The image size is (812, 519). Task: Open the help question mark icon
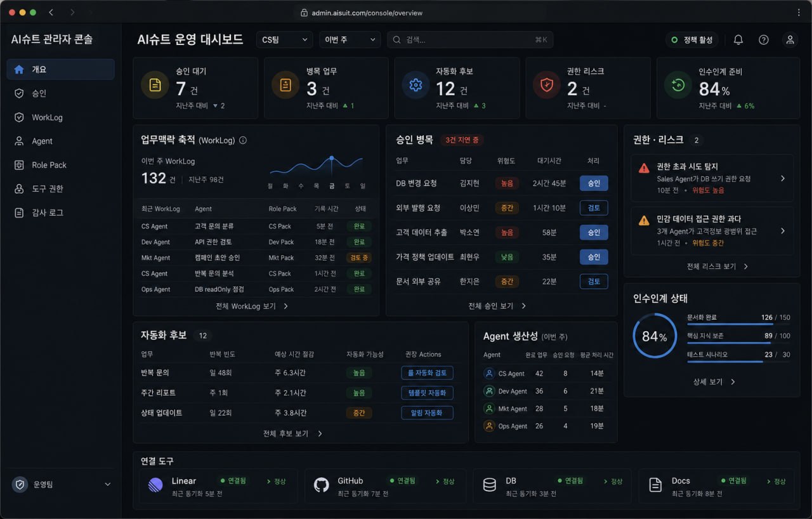click(764, 39)
